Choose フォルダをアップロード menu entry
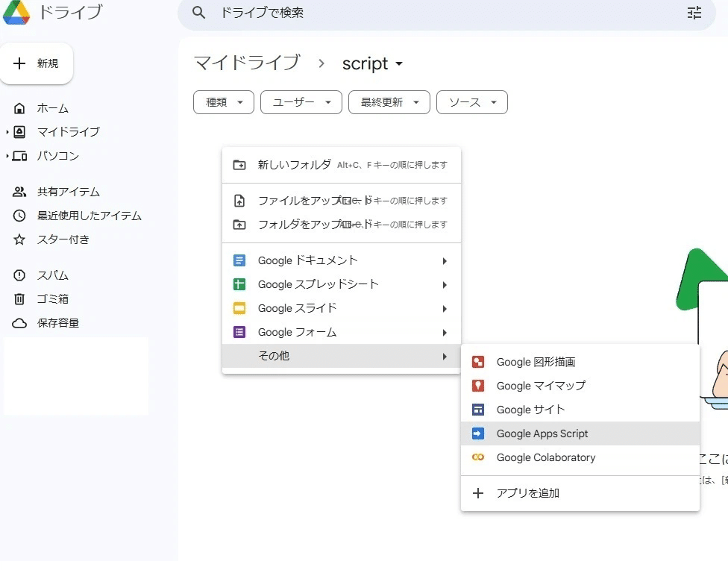 (342, 225)
